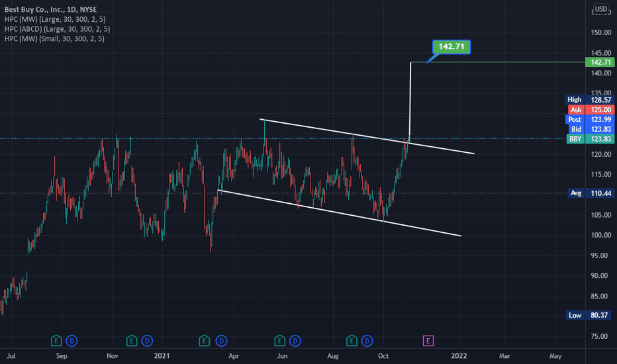
Task: Open the earnings E marker between 2021 and Apr
Action: coord(204,341)
